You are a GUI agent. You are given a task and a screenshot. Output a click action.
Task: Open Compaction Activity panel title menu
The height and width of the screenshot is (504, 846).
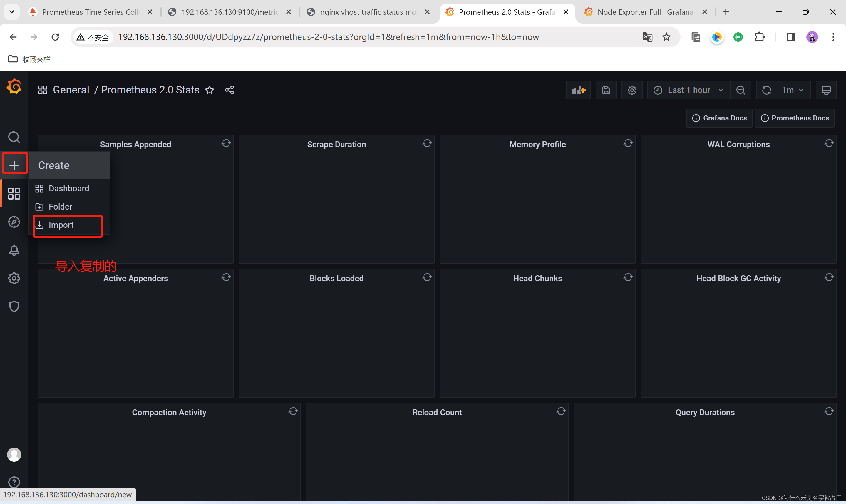point(169,412)
